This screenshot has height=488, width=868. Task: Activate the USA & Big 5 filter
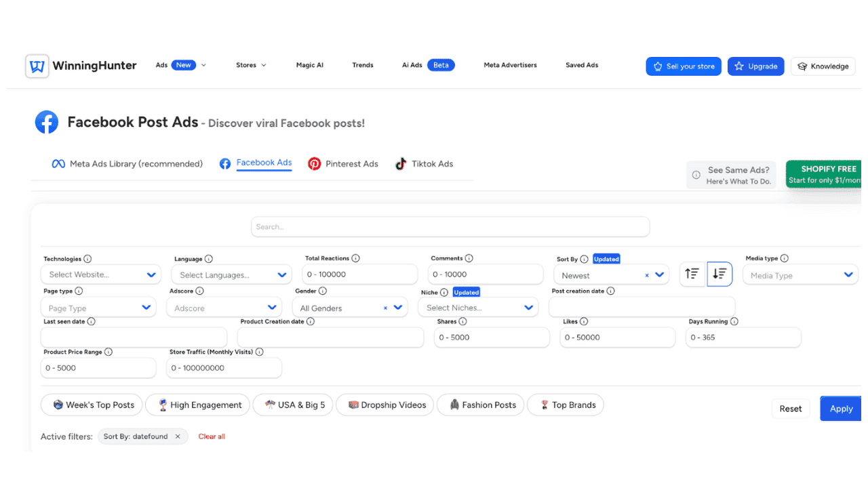click(x=292, y=405)
